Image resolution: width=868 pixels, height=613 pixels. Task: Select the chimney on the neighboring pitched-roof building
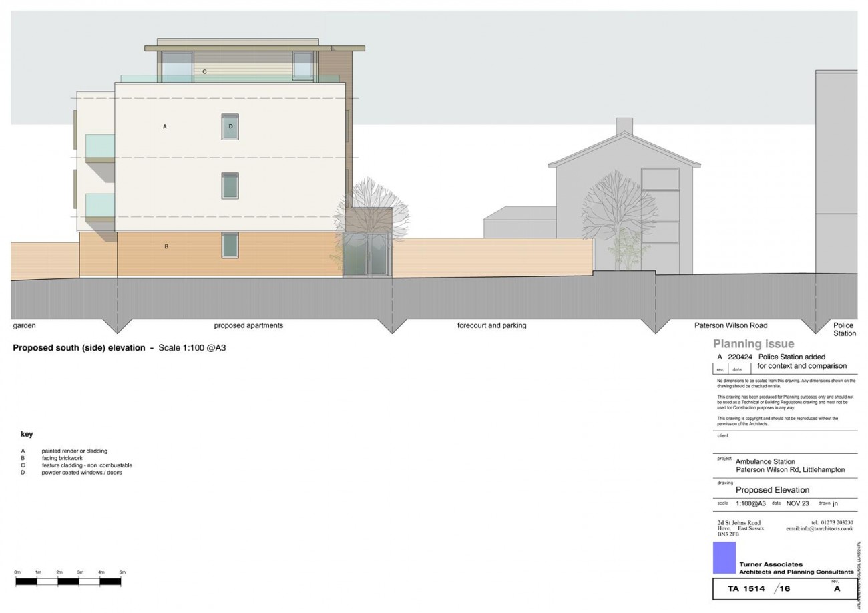(x=626, y=124)
